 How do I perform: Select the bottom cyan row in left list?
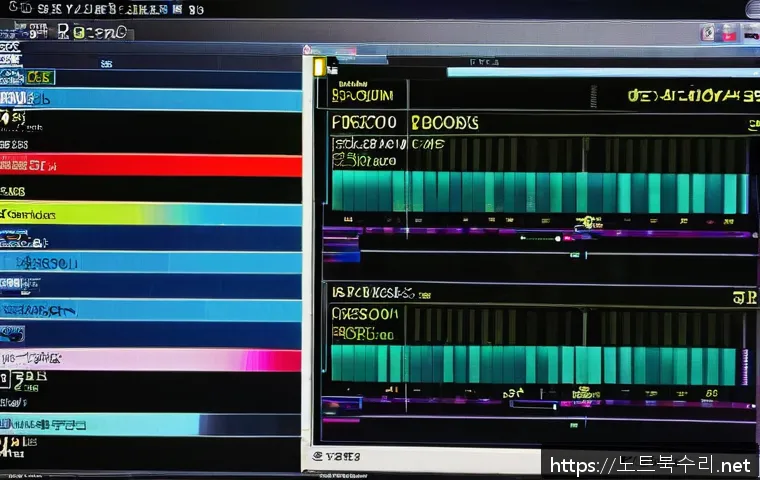click(x=150, y=424)
